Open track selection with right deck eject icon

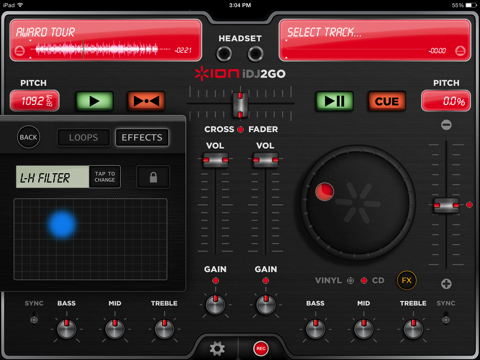[x=460, y=51]
